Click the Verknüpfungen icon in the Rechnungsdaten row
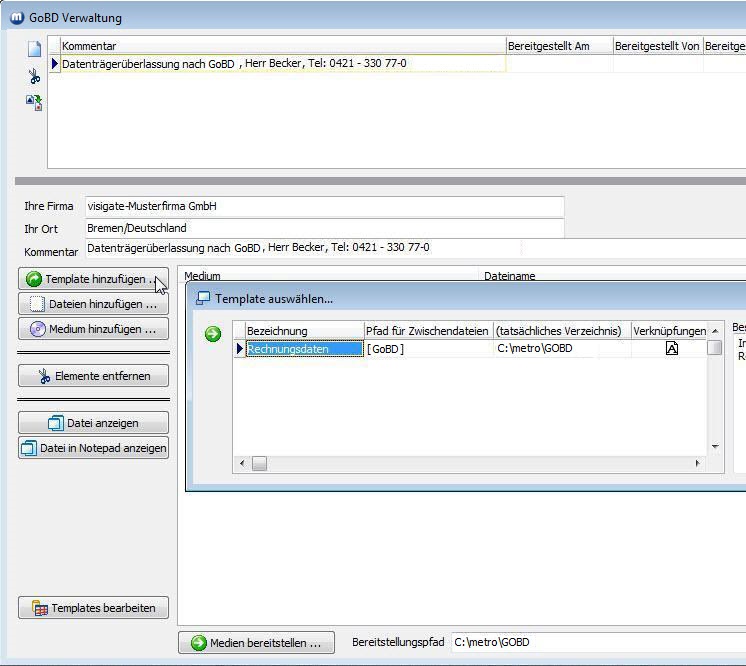Screen dimensions: 746x666 672,349
